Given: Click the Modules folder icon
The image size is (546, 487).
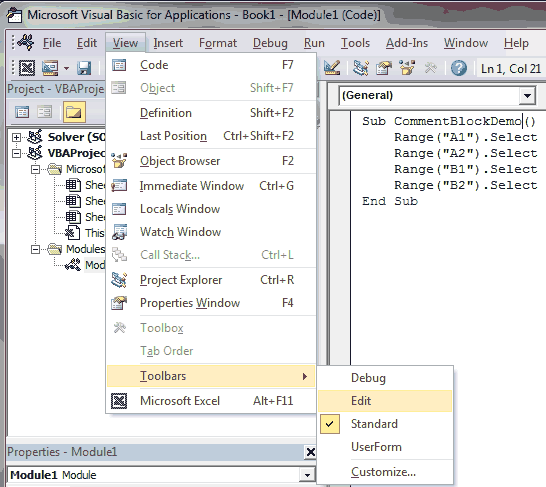Looking at the screenshot, I should pyautogui.click(x=54, y=249).
